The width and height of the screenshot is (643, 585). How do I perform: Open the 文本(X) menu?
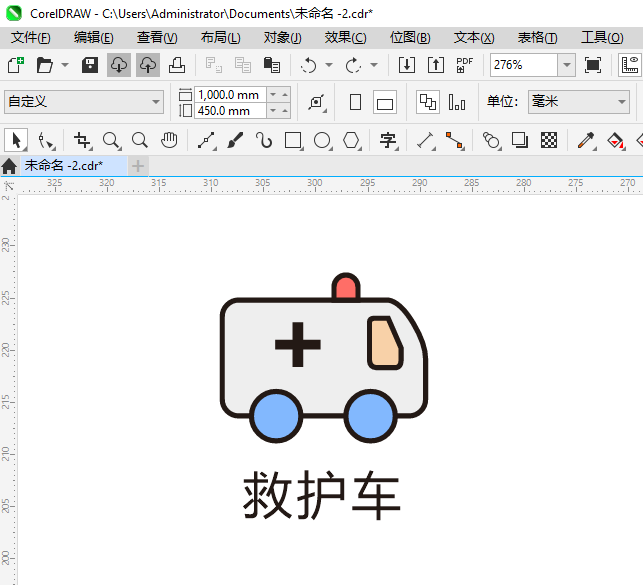pos(474,38)
